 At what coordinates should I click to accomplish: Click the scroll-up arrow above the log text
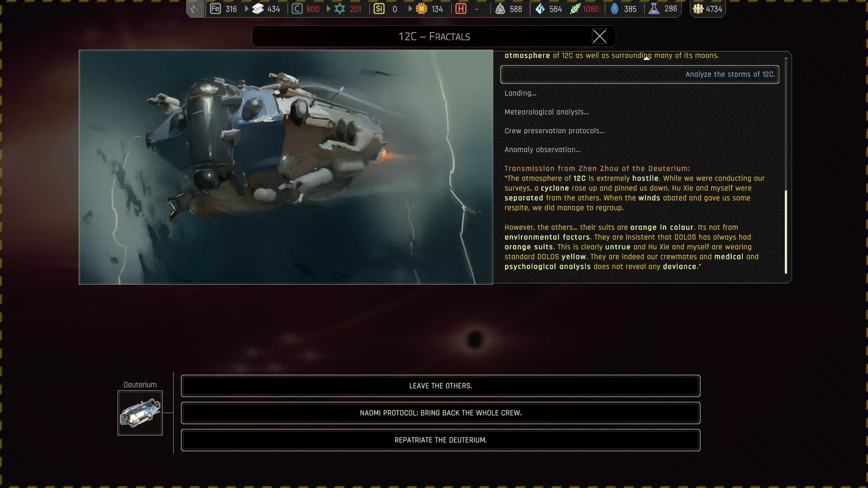click(x=646, y=58)
